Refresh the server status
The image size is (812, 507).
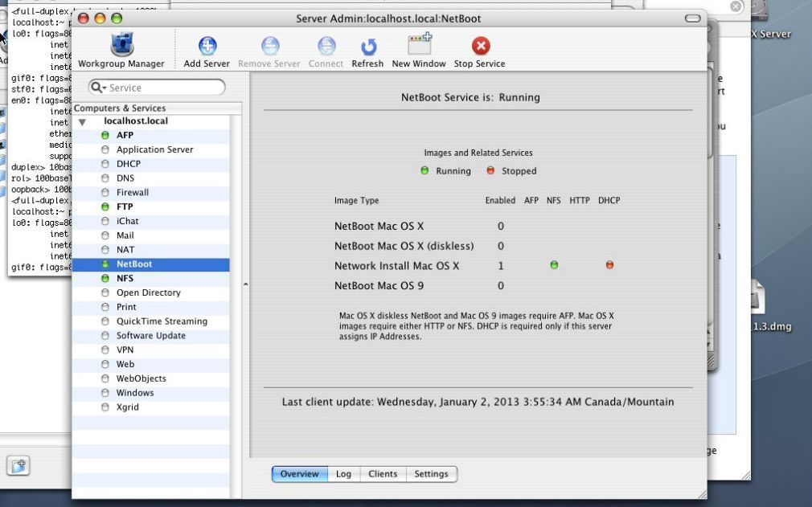[x=367, y=51]
